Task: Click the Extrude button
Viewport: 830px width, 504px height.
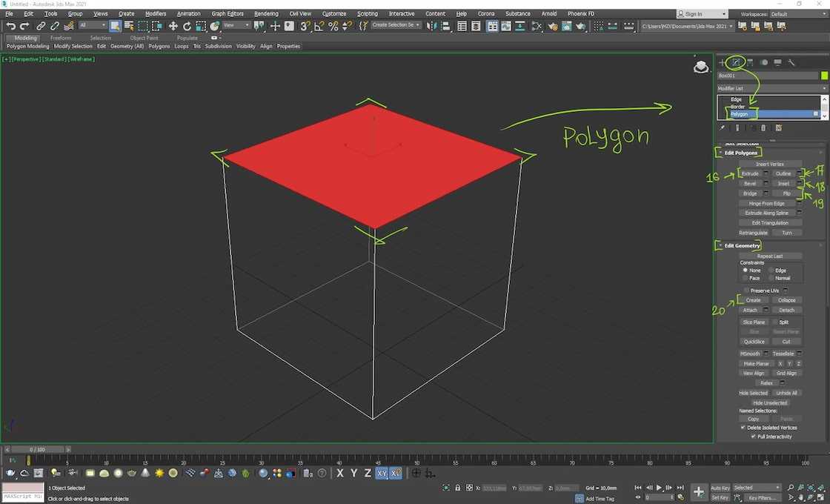Action: pyautogui.click(x=750, y=173)
